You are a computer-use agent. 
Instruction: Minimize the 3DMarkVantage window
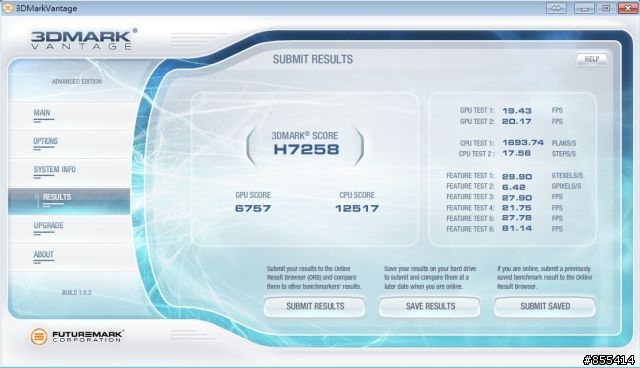click(584, 8)
